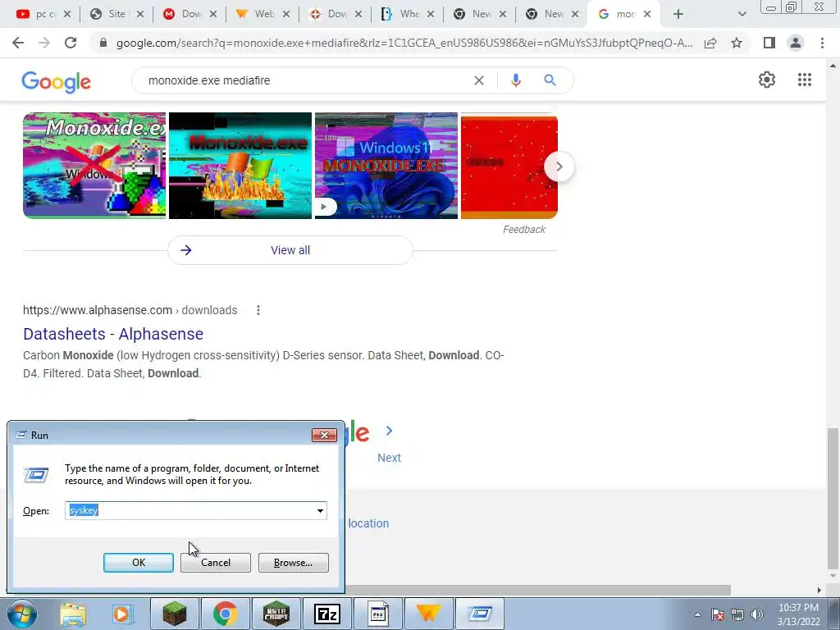
Task: Open a new Chrome tab
Action: pyautogui.click(x=678, y=15)
